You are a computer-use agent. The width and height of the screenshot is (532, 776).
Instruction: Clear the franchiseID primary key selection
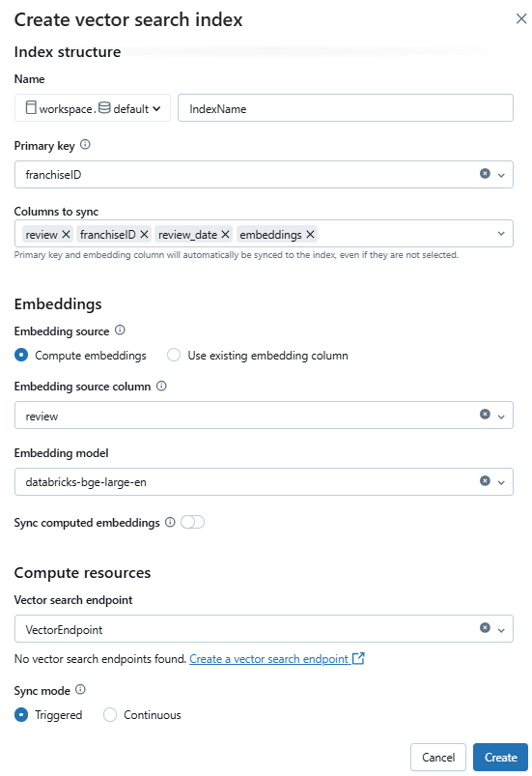pyautogui.click(x=485, y=174)
